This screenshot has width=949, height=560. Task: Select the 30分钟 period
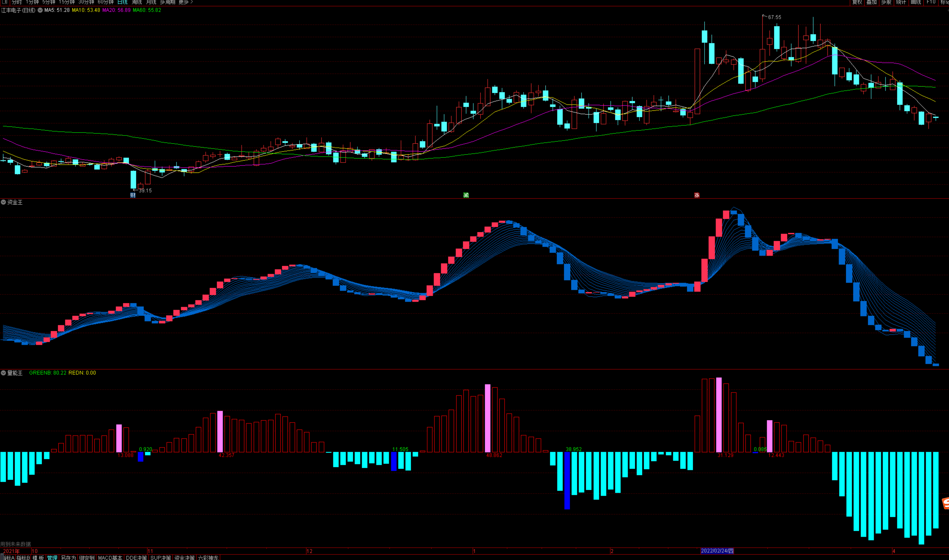(86, 2)
